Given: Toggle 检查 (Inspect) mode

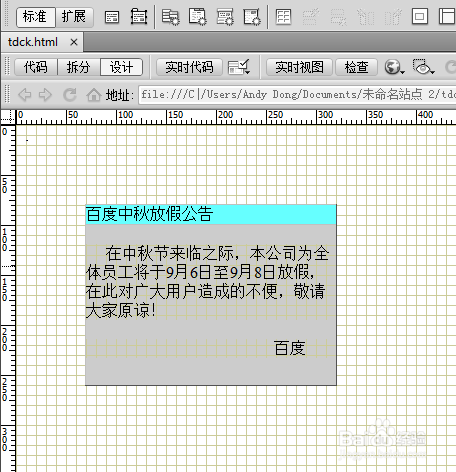Looking at the screenshot, I should pyautogui.click(x=356, y=67).
